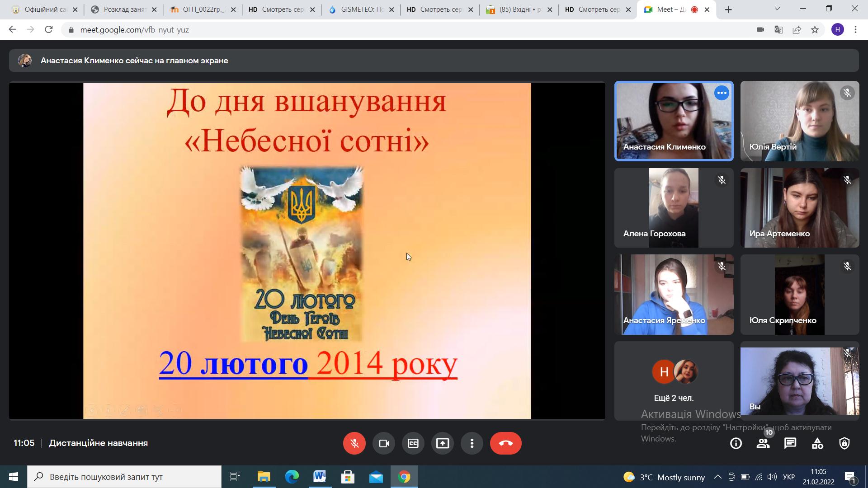Open weather widget 3°C Mostly sunny
Screen dimensions: 868x488
[664, 477]
